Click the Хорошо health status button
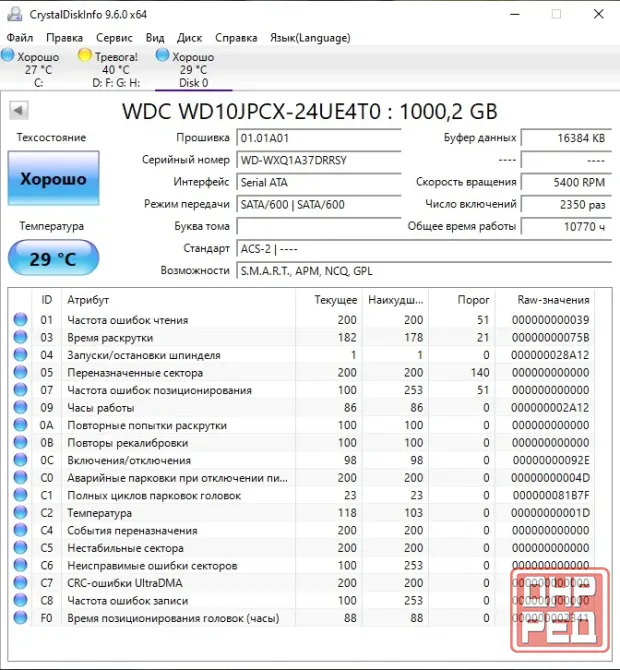 point(53,178)
